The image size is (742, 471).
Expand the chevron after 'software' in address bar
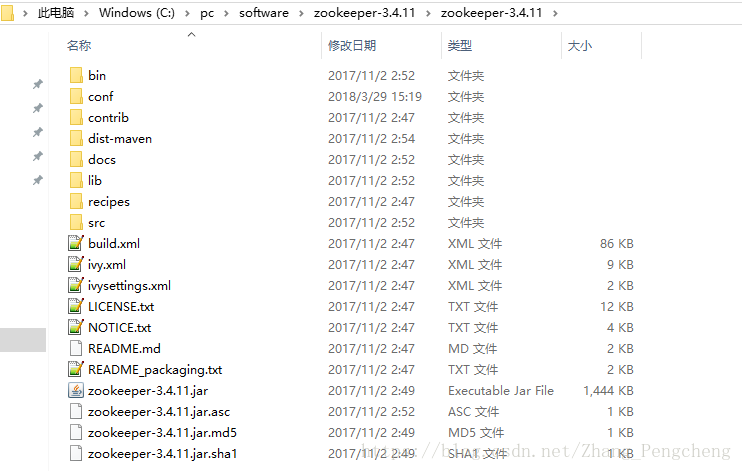pyautogui.click(x=301, y=13)
